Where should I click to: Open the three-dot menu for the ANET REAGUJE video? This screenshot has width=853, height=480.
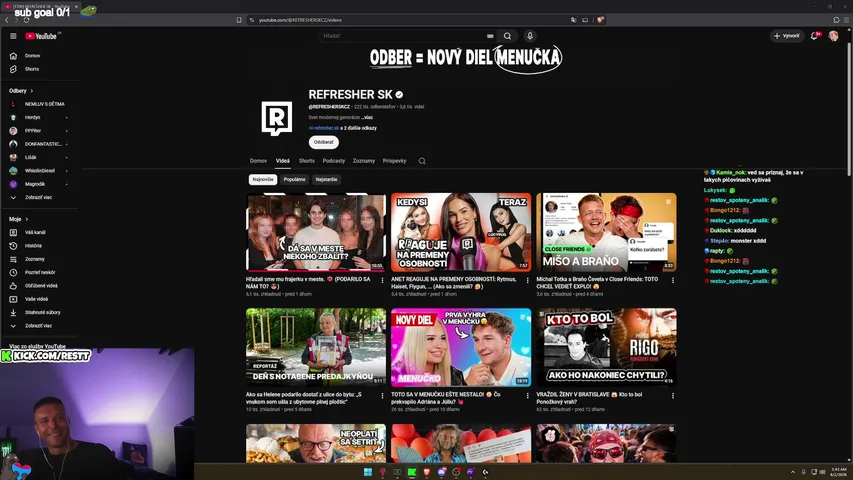click(x=527, y=280)
